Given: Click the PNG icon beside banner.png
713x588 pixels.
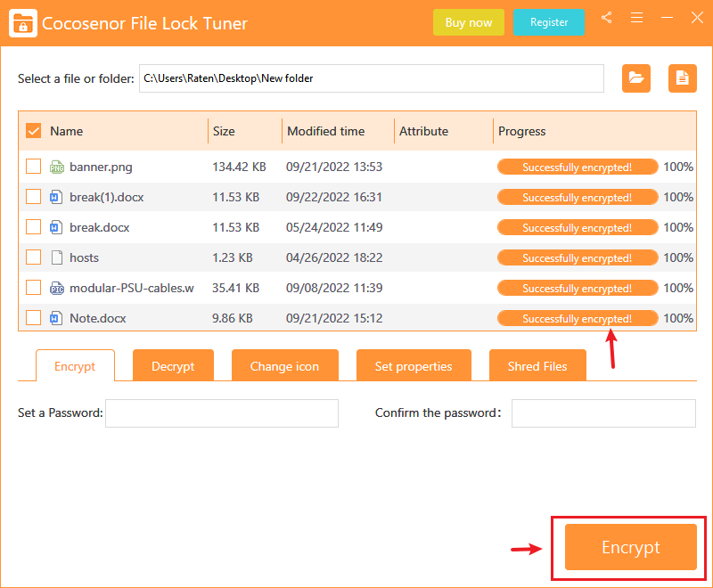Looking at the screenshot, I should click(x=57, y=167).
